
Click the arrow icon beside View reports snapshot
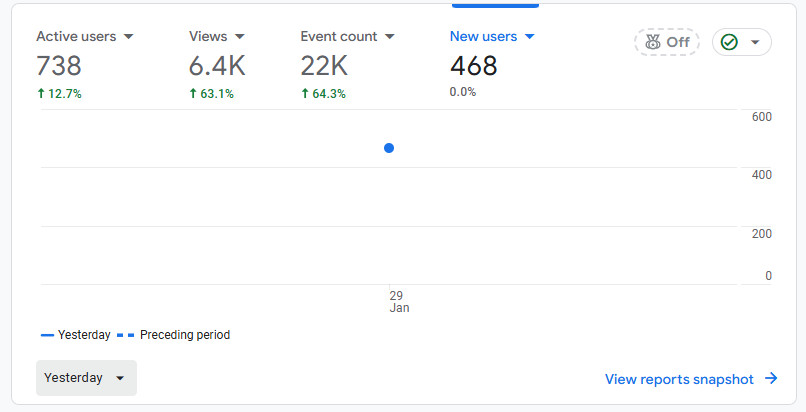[771, 379]
